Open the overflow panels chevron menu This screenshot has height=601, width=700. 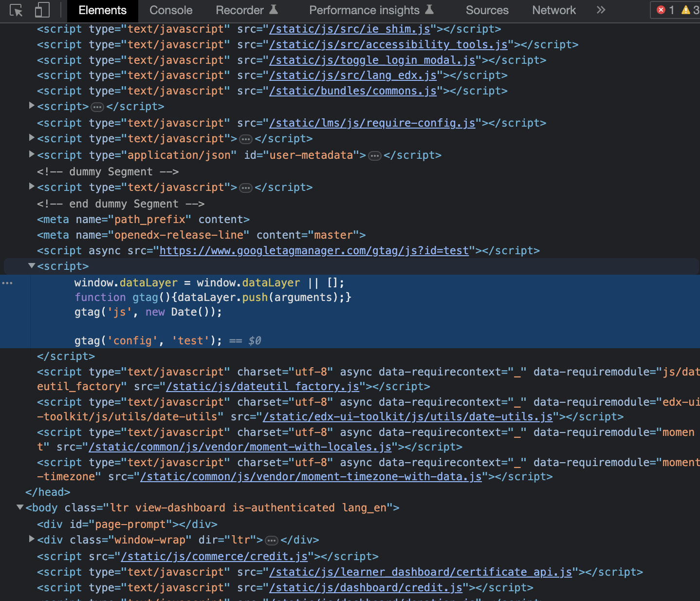pos(601,10)
